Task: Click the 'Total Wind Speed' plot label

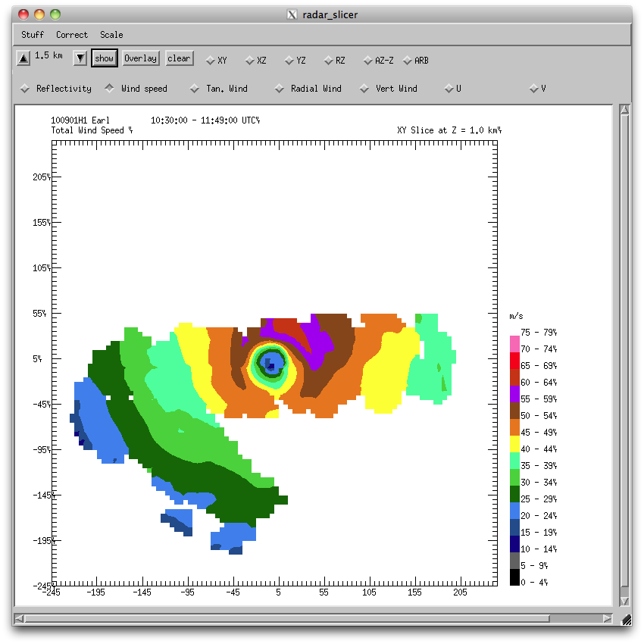Action: [87, 130]
